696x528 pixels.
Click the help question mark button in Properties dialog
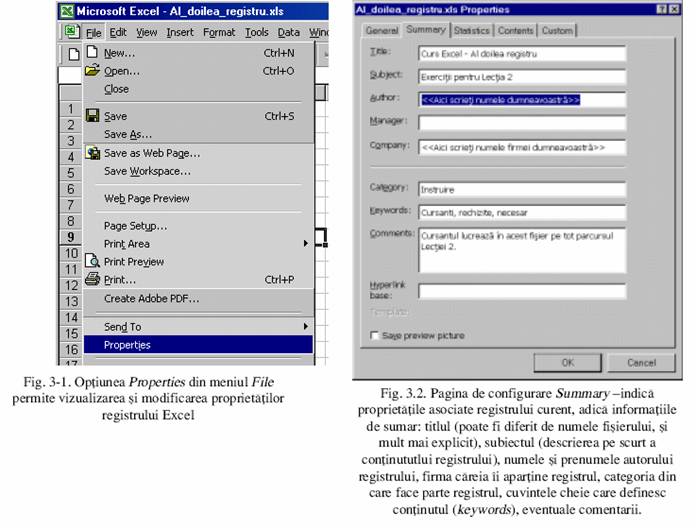coord(661,9)
